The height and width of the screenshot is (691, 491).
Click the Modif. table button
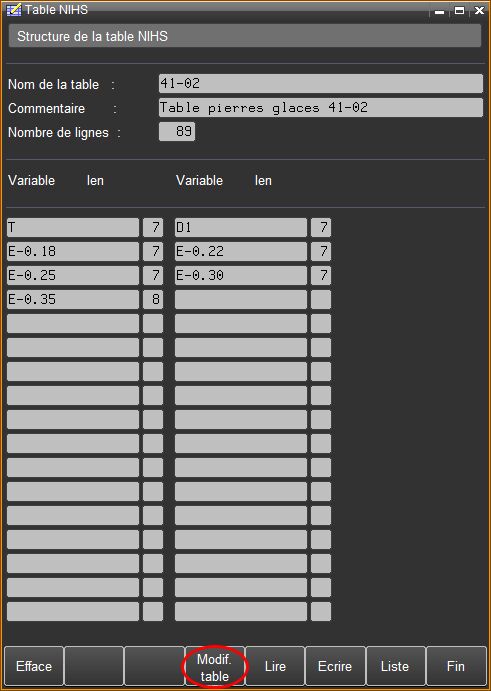click(x=214, y=666)
